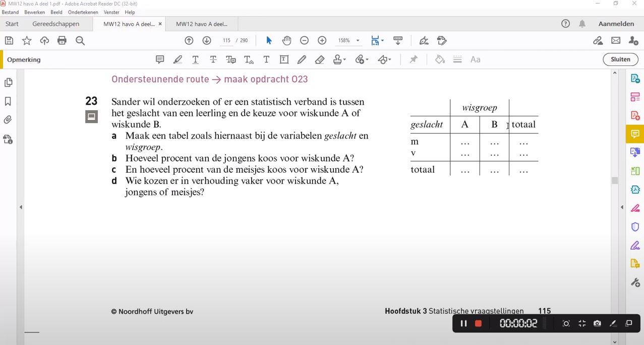Choose the replace text tool
This screenshot has height=345, width=644.
coord(231,59)
